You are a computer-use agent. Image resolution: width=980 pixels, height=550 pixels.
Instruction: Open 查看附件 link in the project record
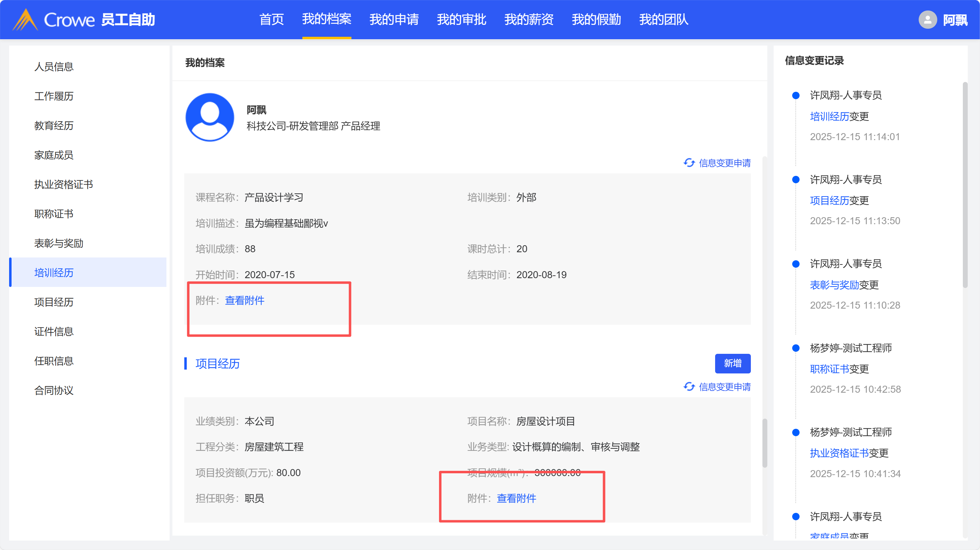coord(516,498)
